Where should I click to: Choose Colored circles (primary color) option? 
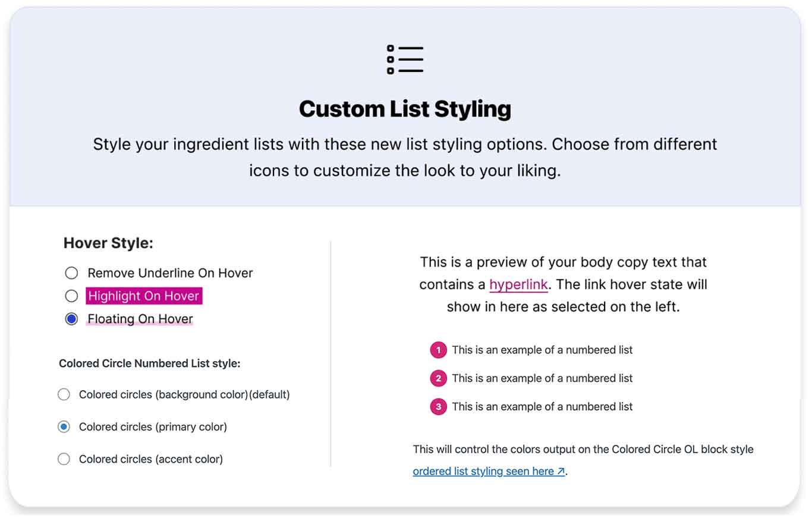pos(64,426)
